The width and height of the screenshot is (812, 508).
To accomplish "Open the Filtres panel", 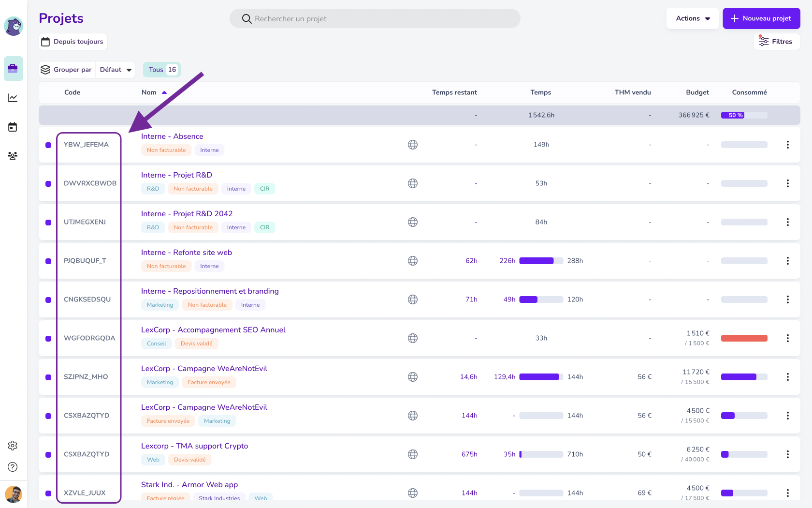I will (776, 42).
